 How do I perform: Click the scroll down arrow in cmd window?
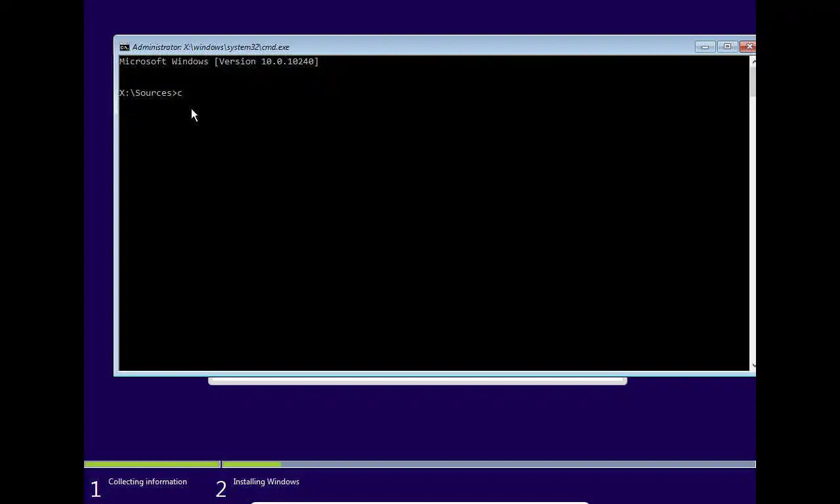tap(753, 366)
